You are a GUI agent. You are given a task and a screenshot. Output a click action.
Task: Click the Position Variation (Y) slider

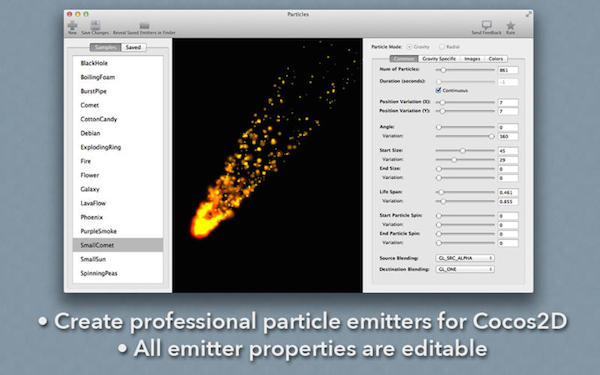465,111
